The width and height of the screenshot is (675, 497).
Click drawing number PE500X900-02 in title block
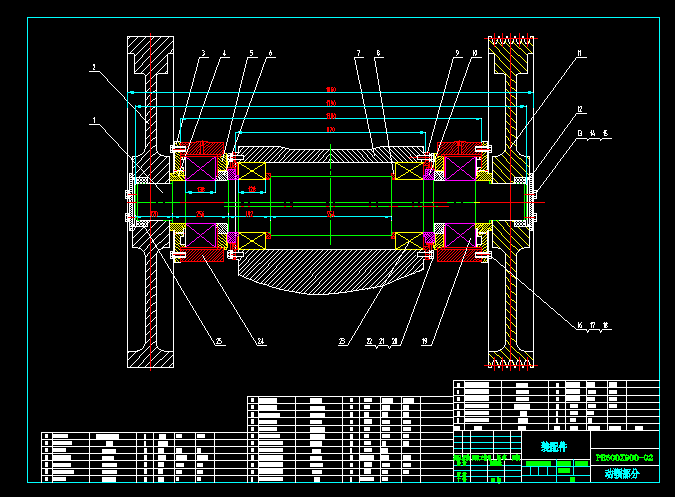tap(625, 457)
